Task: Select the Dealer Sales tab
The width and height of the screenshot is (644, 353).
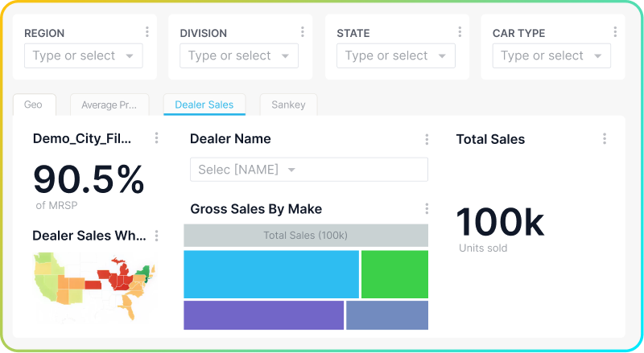Action: coord(204,105)
